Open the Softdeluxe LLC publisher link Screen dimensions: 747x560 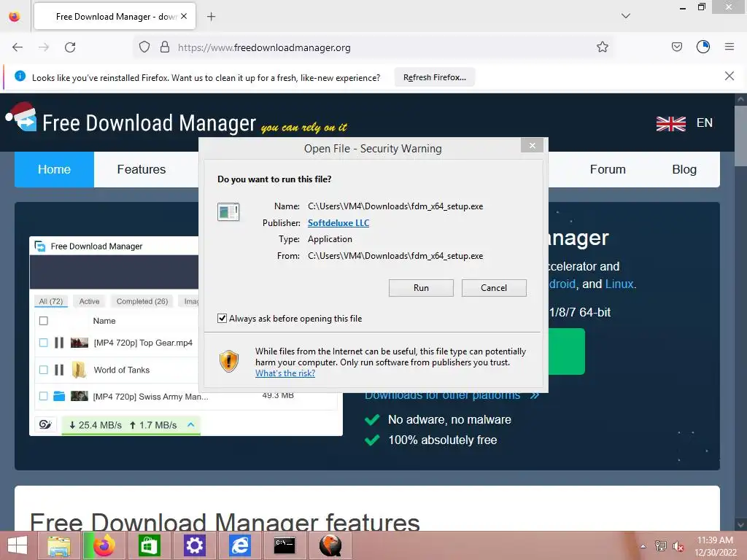[x=338, y=223]
